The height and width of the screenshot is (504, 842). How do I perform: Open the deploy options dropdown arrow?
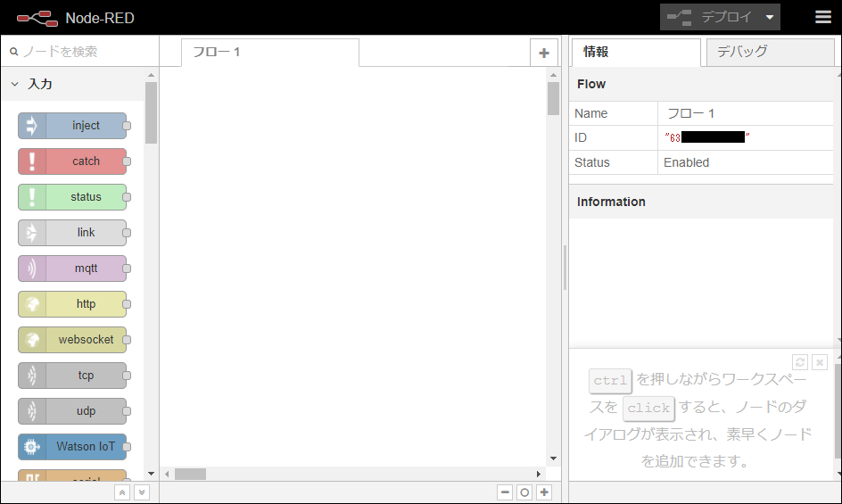(x=770, y=17)
